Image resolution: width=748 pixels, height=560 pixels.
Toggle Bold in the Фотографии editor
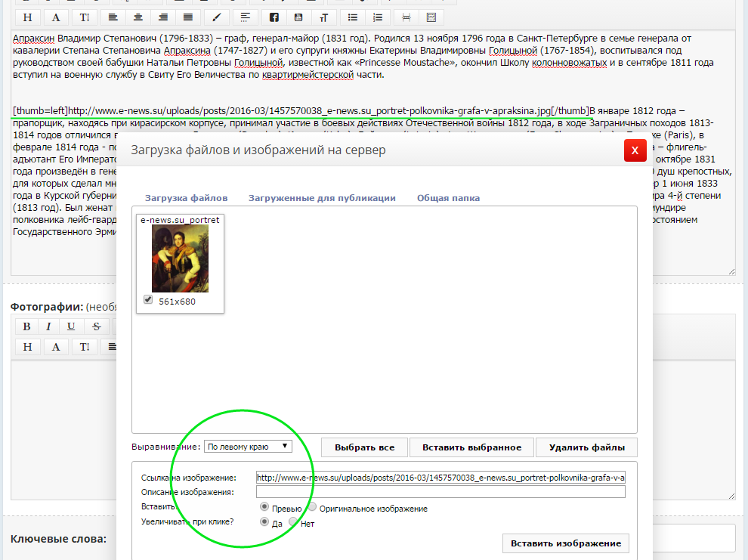(x=26, y=326)
